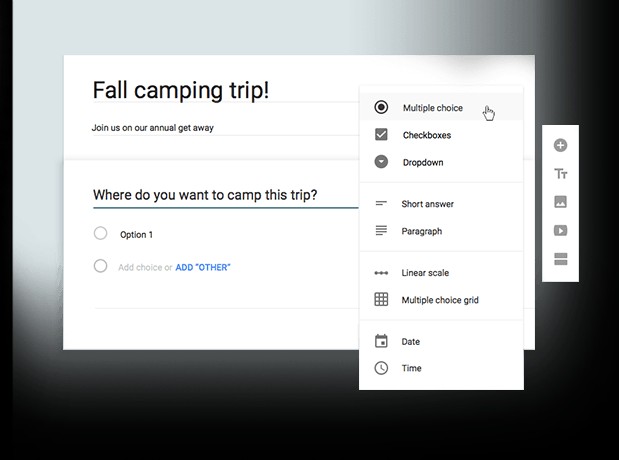Click the add section icon

[560, 259]
